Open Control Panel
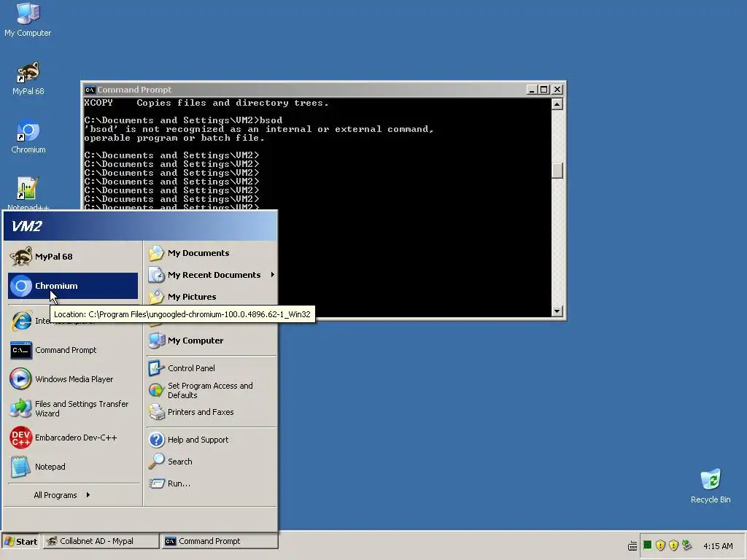The height and width of the screenshot is (560, 747). 212,368
